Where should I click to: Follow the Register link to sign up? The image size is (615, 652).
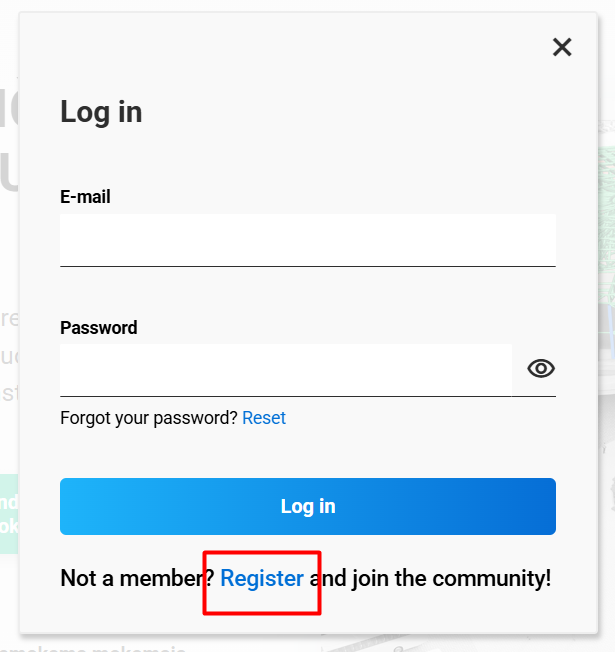point(262,578)
